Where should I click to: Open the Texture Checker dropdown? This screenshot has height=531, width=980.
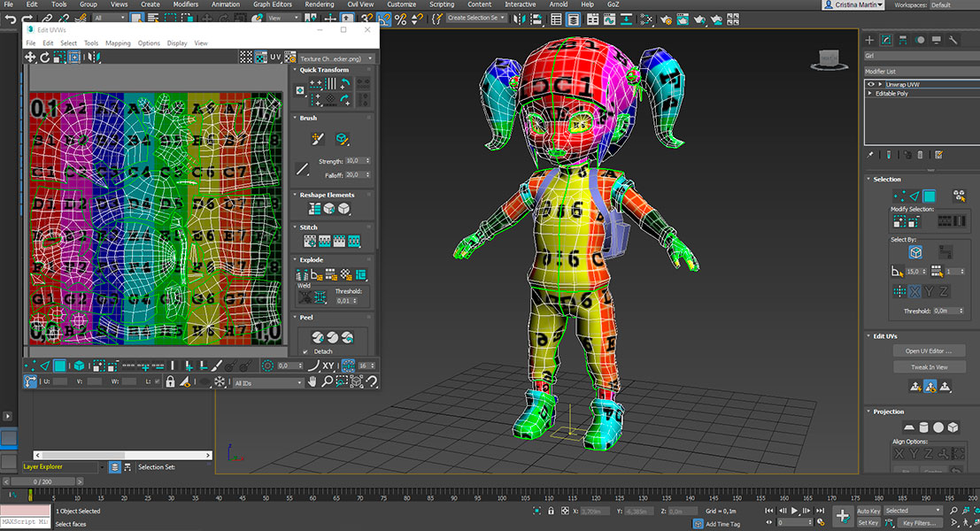click(336, 58)
